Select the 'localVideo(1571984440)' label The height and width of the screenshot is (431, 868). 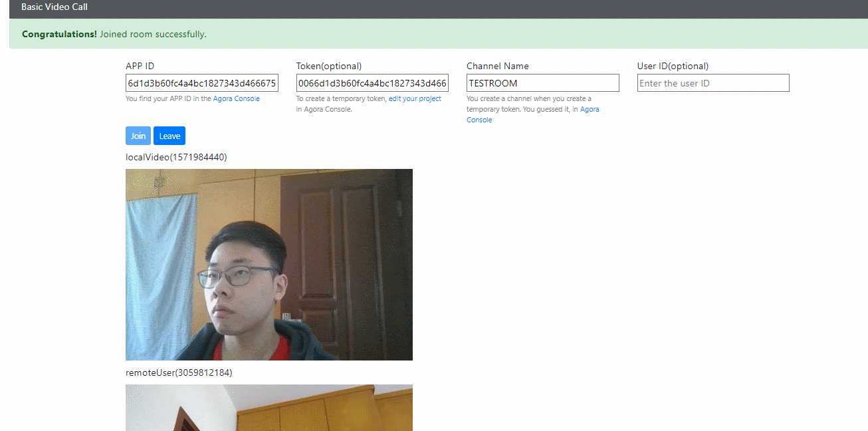point(176,157)
